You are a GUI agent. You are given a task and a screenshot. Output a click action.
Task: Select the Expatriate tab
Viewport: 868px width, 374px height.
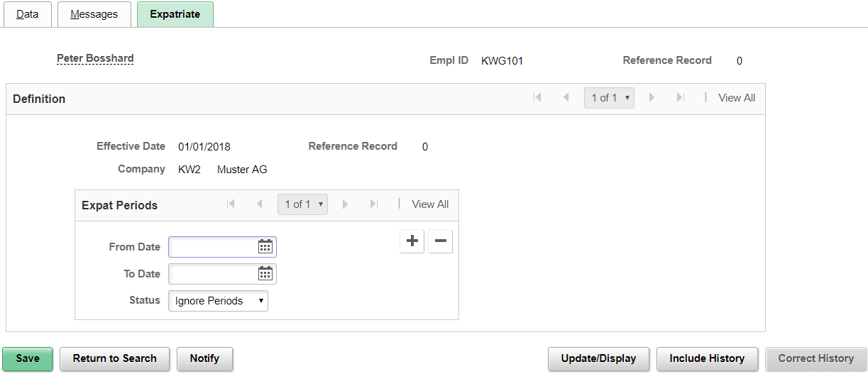pyautogui.click(x=175, y=14)
